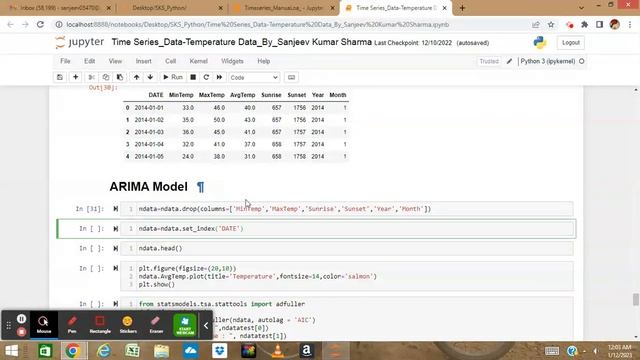Reload the page in the browser
Viewport: 640px width, 360px height.
click(40, 24)
